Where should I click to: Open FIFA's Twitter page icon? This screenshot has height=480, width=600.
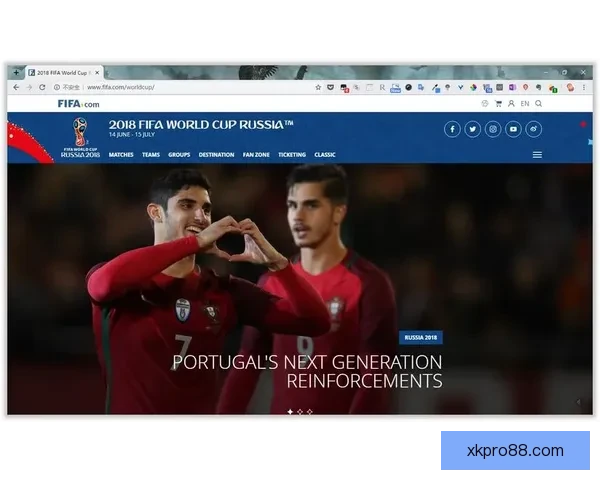pyautogui.click(x=472, y=129)
